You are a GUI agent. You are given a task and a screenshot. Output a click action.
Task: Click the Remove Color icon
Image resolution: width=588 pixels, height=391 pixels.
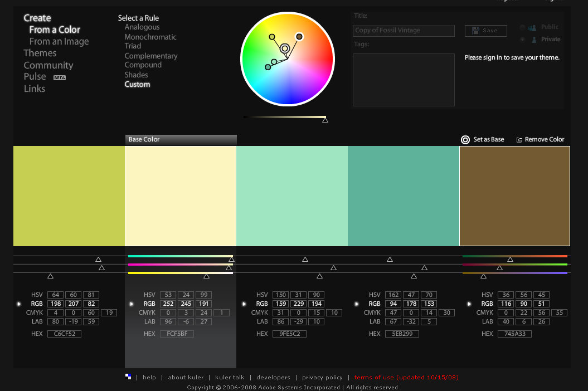coord(519,140)
